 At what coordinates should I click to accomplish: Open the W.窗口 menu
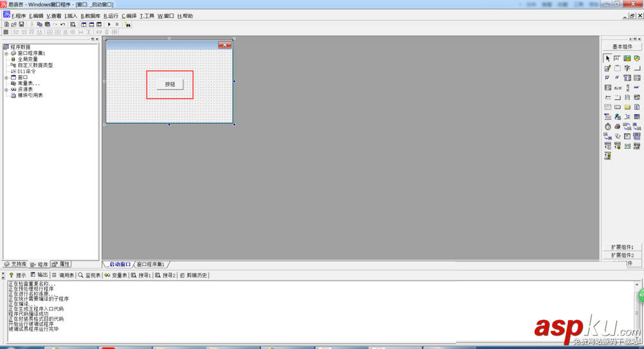coord(166,16)
